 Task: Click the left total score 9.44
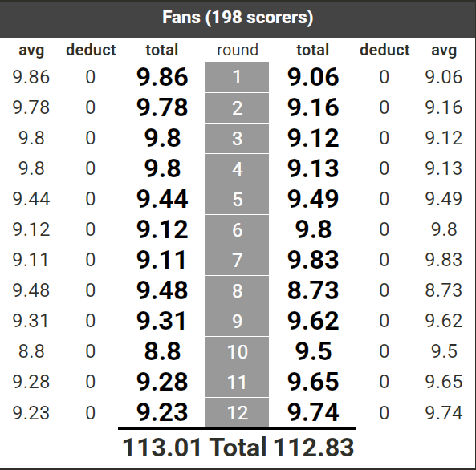click(x=162, y=199)
